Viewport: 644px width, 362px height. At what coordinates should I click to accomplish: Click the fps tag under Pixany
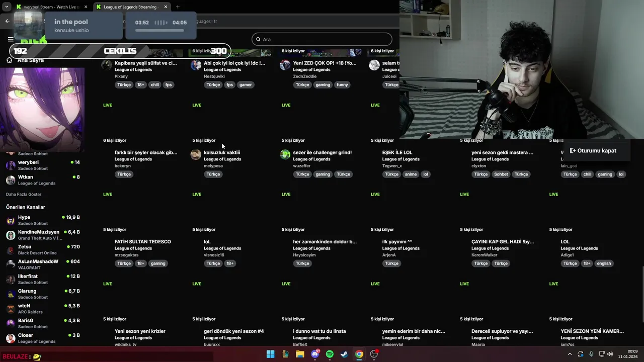169,84
